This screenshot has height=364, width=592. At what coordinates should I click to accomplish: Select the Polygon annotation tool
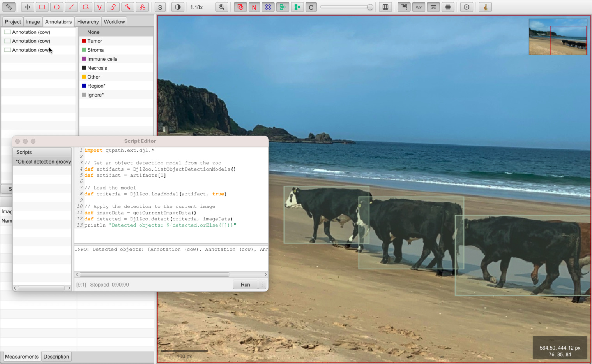click(x=85, y=7)
